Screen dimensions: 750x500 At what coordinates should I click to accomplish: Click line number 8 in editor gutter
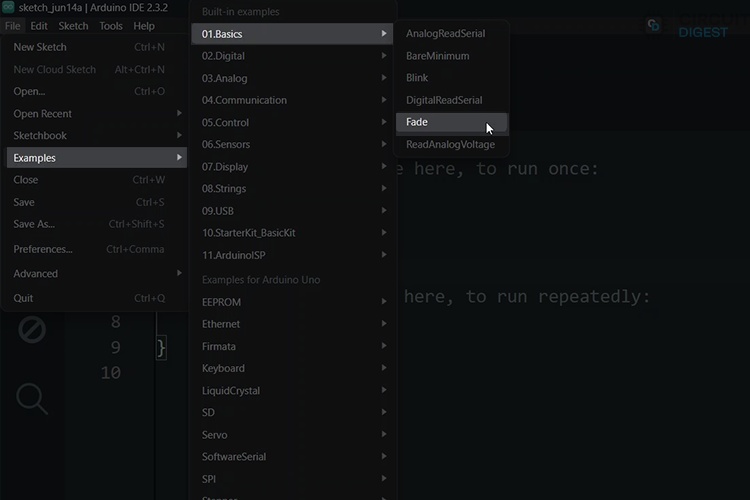tap(115, 322)
